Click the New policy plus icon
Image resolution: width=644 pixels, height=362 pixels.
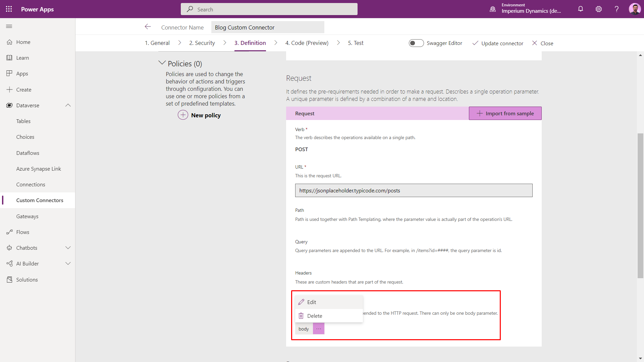point(183,115)
